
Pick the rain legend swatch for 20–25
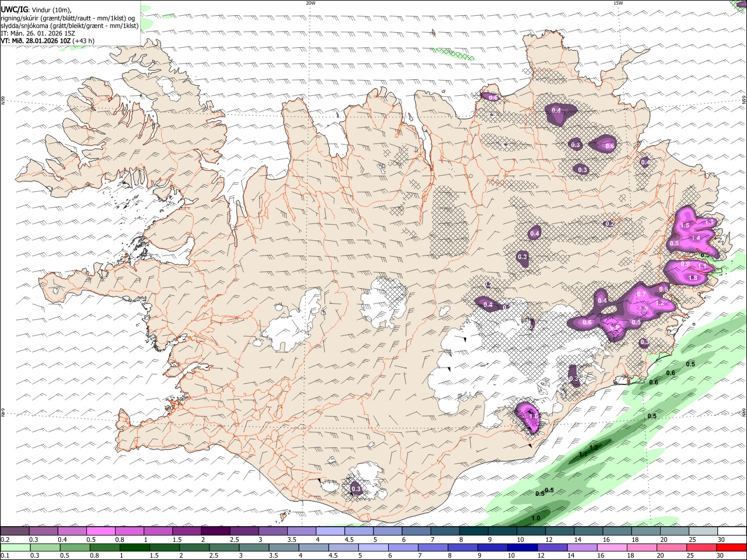click(x=672, y=547)
